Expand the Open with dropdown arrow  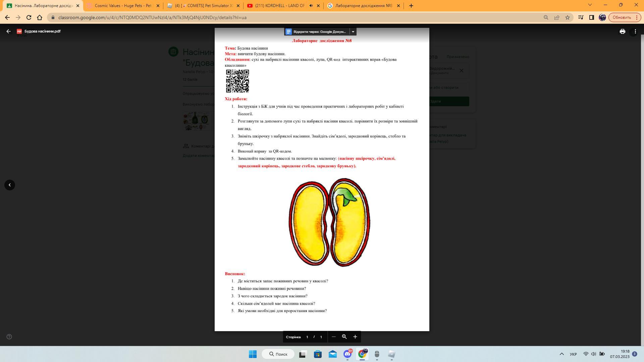353,32
